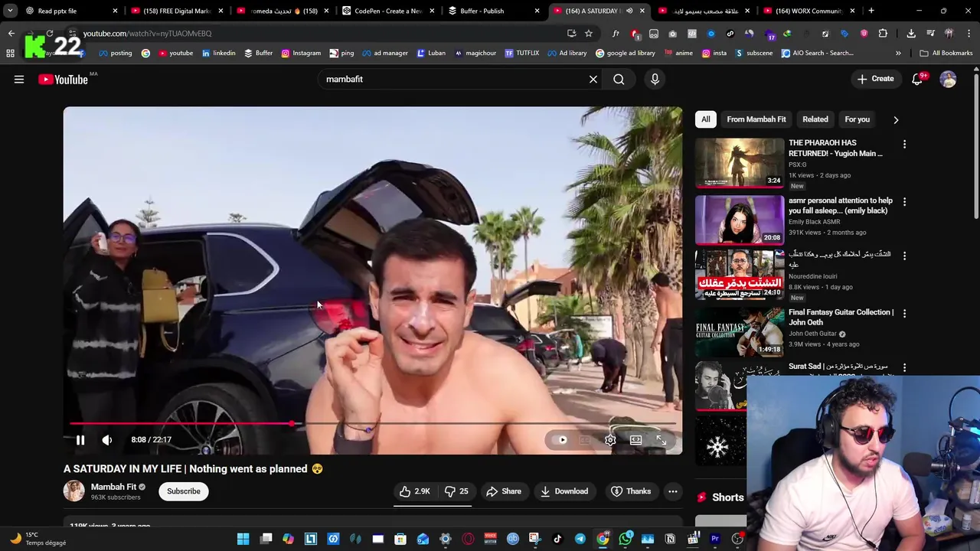Open Instagram bookmark

tap(301, 53)
